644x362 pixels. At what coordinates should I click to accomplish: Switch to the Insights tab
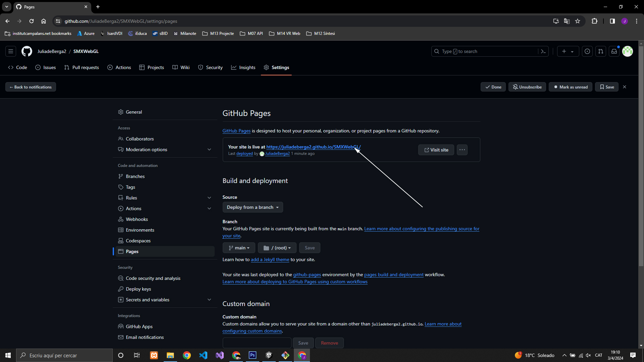click(243, 67)
